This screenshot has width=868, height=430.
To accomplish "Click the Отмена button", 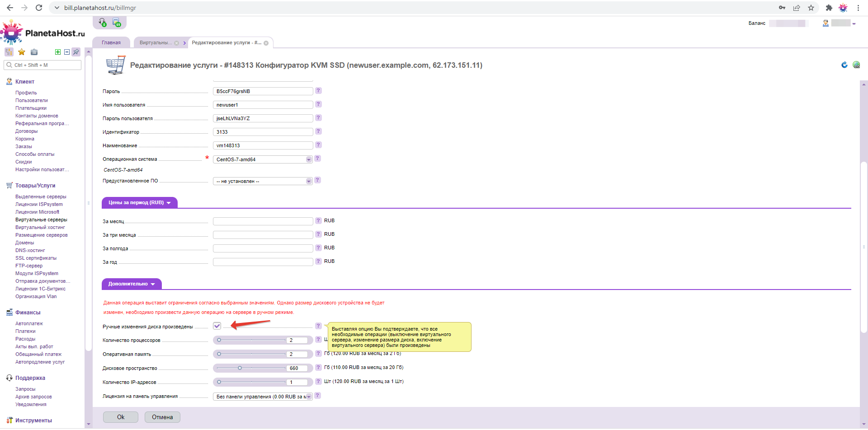I will click(x=162, y=417).
